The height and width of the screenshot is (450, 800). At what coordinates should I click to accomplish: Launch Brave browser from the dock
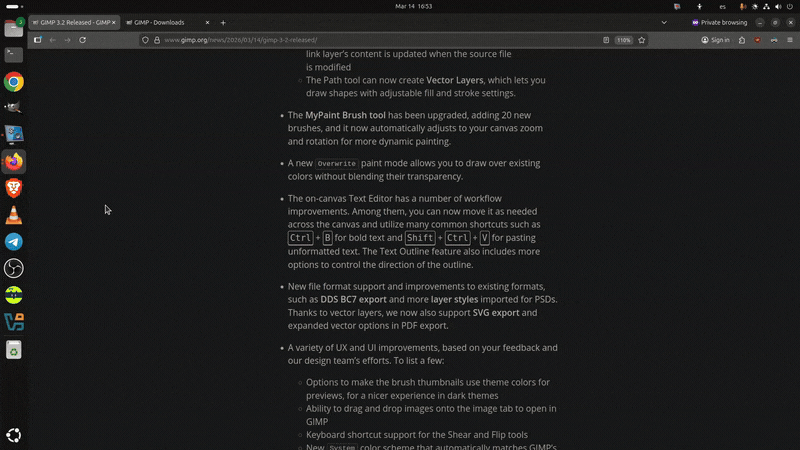tap(14, 188)
